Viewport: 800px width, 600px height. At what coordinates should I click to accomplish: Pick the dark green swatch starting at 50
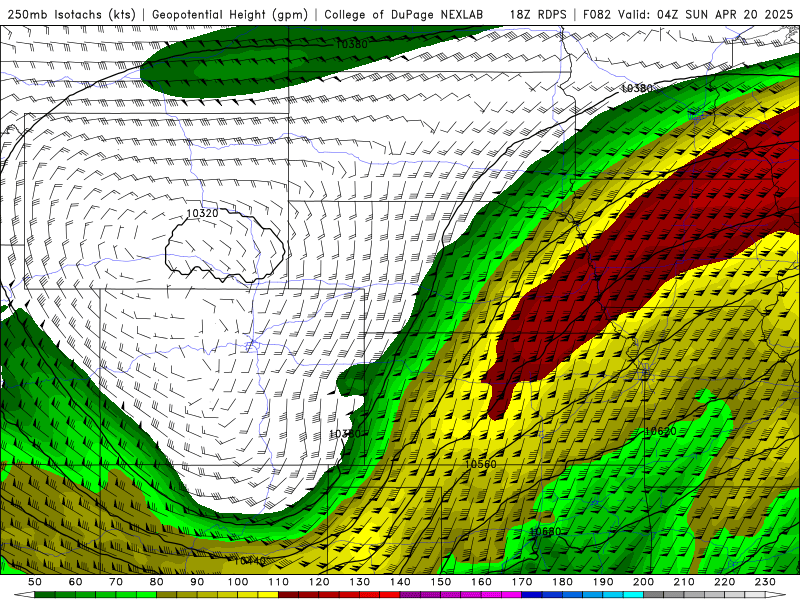click(x=45, y=595)
